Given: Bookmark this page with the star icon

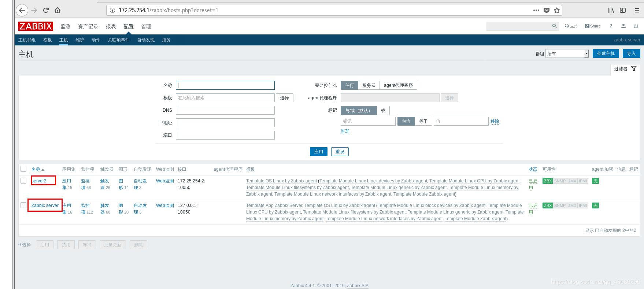Looking at the screenshot, I should (557, 10).
